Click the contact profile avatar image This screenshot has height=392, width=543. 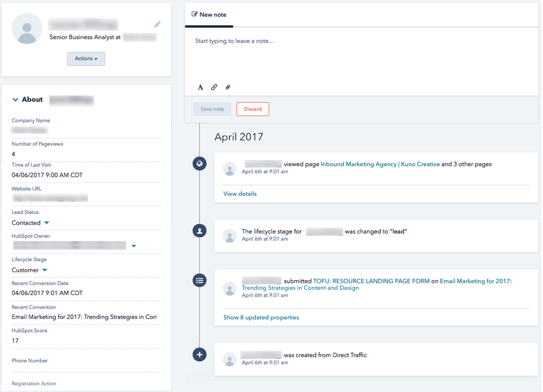tap(27, 29)
